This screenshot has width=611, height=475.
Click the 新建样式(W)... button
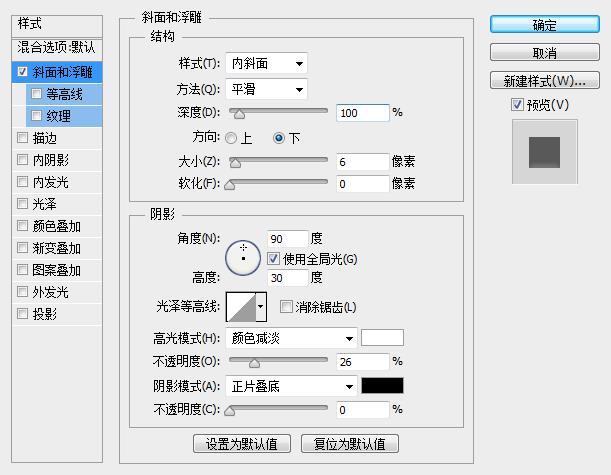544,80
